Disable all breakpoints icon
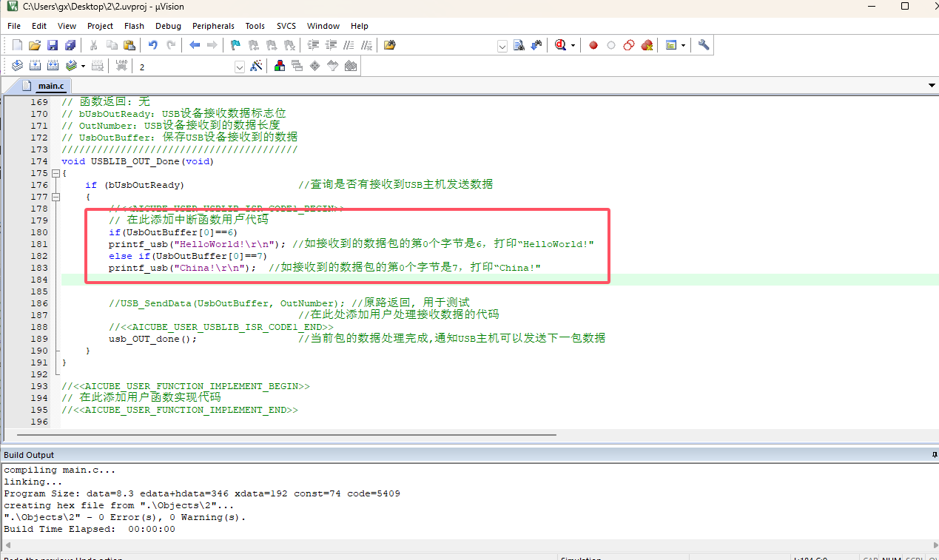This screenshot has height=560, width=939. pos(629,45)
